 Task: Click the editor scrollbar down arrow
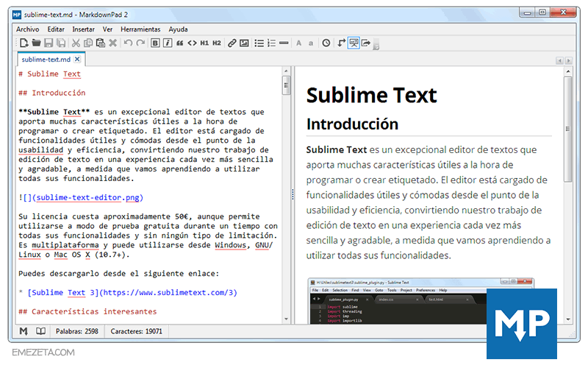[286, 319]
